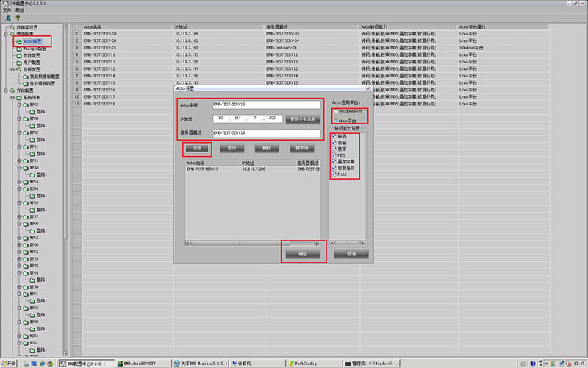Select the 系统列表 folder node
Viewport: 588px width, 368px height.
click(x=32, y=98)
